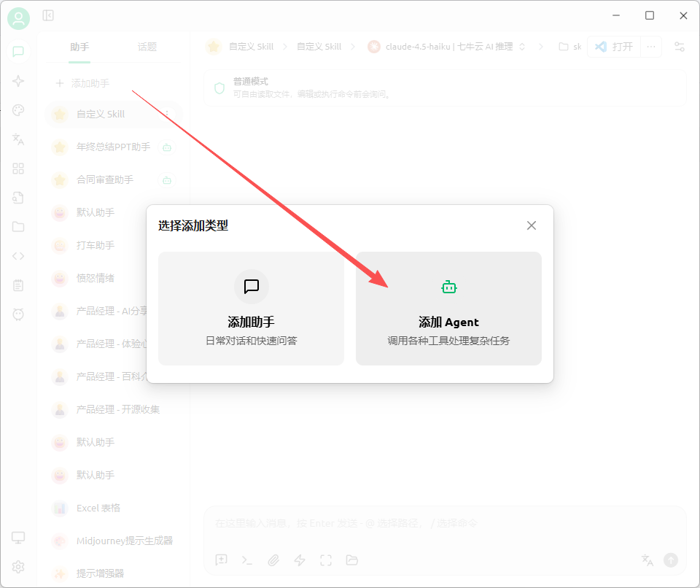Switch to the 助手 tab
The width and height of the screenshot is (700, 588).
click(x=79, y=47)
